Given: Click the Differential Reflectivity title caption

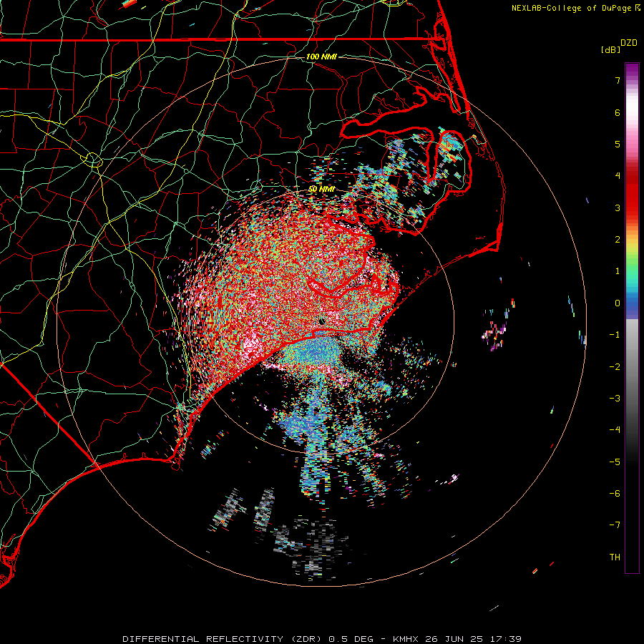Looking at the screenshot, I should (322, 639).
